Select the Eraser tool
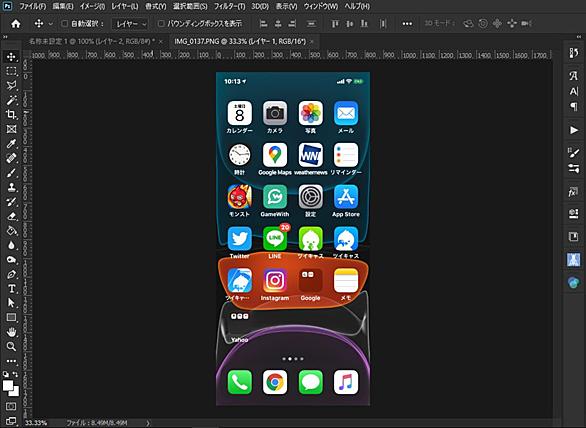The height and width of the screenshot is (428, 586). click(11, 216)
